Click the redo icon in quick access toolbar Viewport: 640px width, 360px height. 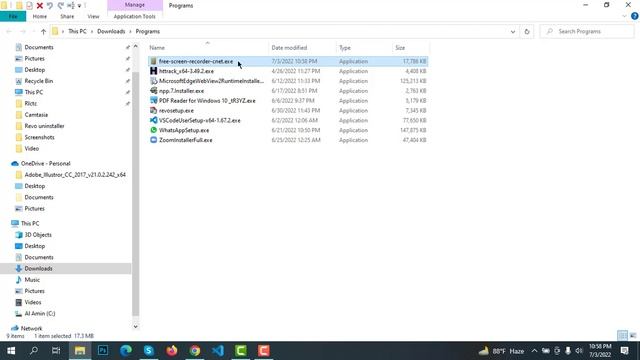tap(60, 5)
